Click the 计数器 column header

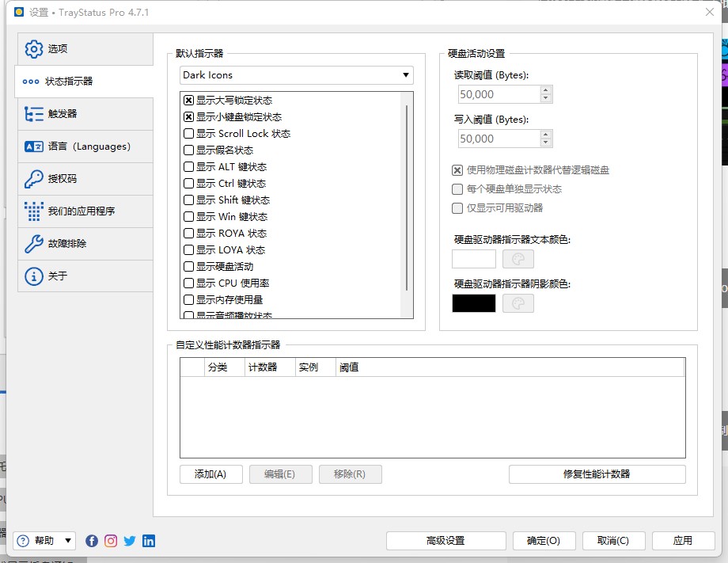click(x=270, y=367)
